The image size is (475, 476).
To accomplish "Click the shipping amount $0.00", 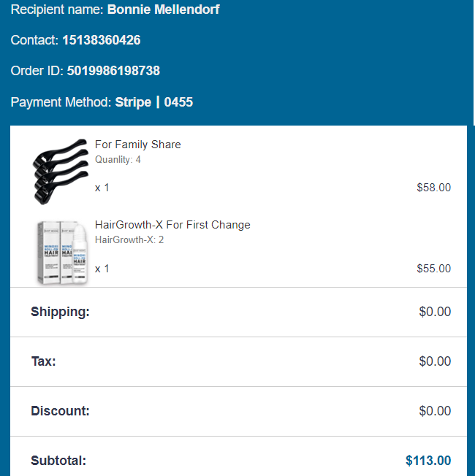I will (435, 312).
